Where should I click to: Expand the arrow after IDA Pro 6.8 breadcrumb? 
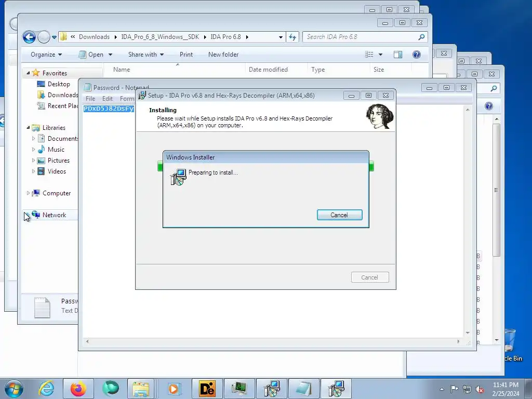[247, 37]
